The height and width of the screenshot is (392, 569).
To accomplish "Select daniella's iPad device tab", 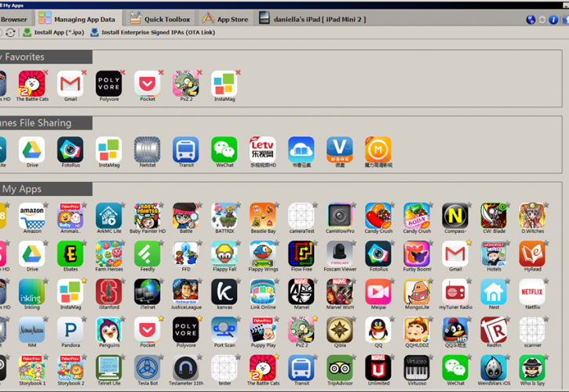I will point(312,19).
